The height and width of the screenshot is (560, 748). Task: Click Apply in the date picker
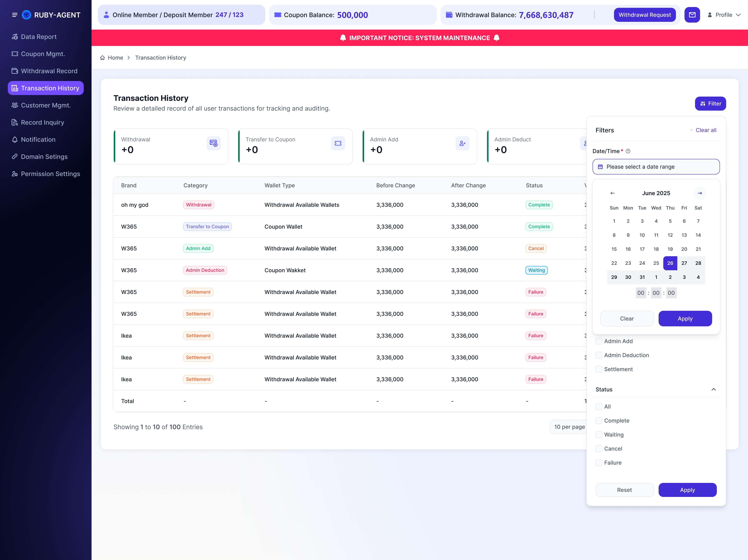(685, 318)
